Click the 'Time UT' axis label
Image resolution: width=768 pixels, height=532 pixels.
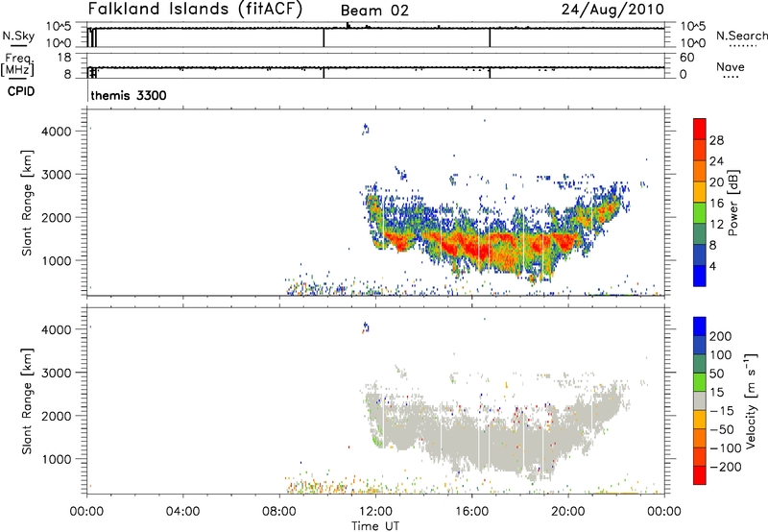pos(375,526)
